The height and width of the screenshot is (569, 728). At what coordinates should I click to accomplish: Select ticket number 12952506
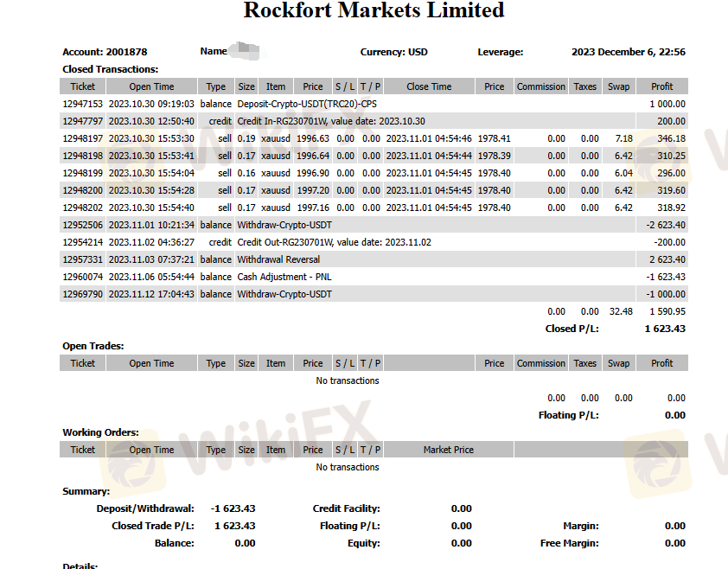(x=83, y=225)
